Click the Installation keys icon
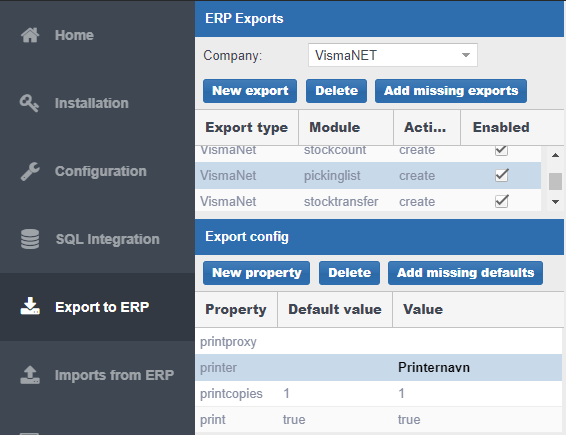This screenshot has width=566, height=435. click(29, 103)
